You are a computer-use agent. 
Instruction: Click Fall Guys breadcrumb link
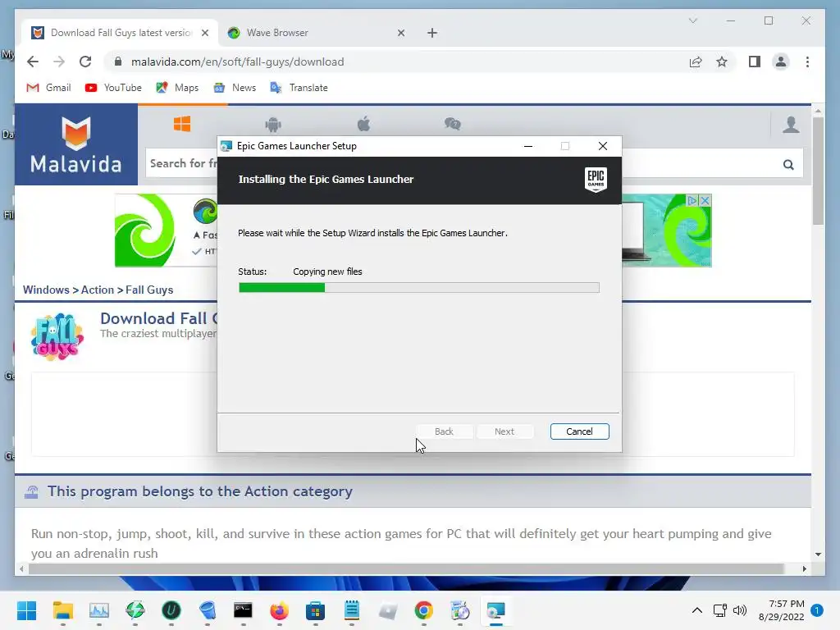[x=149, y=290]
